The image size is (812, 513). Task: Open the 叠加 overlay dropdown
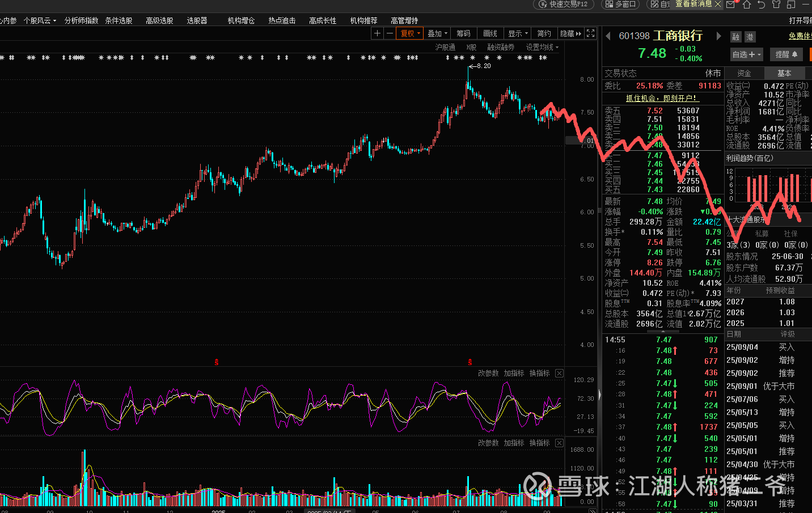[x=437, y=33]
